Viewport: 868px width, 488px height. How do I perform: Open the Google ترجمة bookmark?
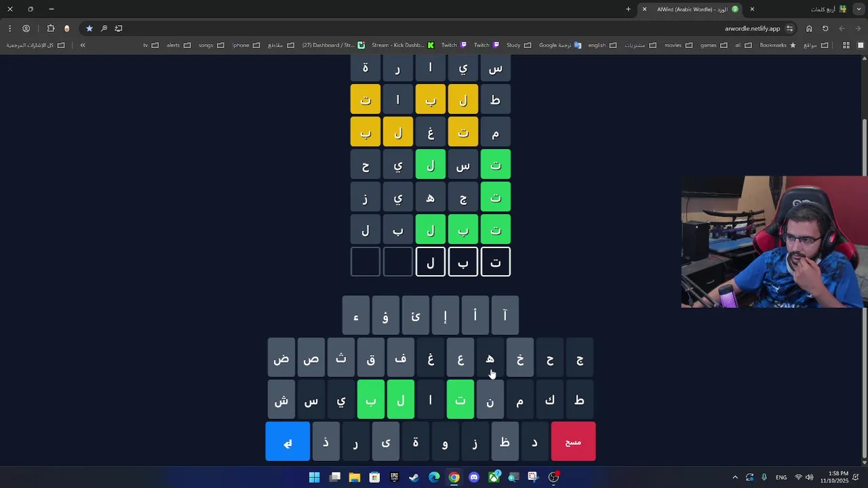tap(560, 45)
